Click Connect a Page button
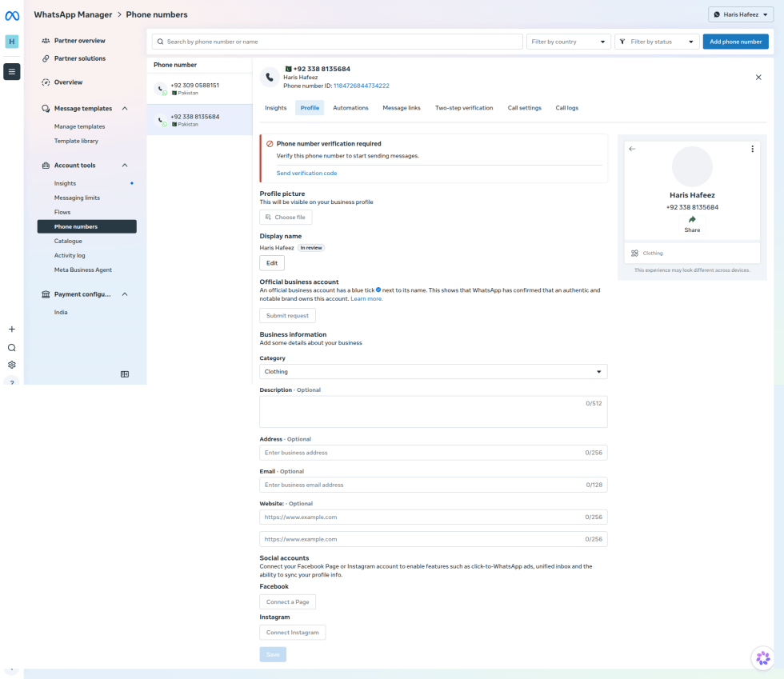This screenshot has width=784, height=679. click(287, 602)
